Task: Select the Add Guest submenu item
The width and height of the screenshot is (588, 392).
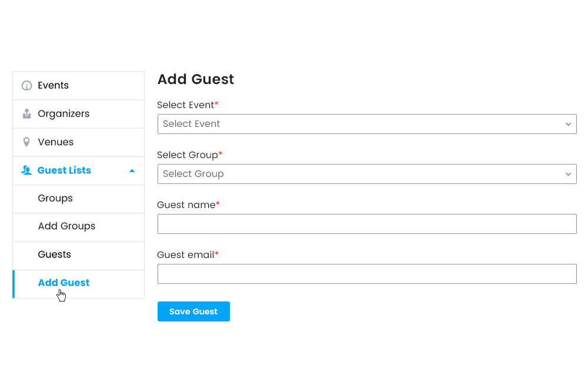Action: tap(64, 283)
